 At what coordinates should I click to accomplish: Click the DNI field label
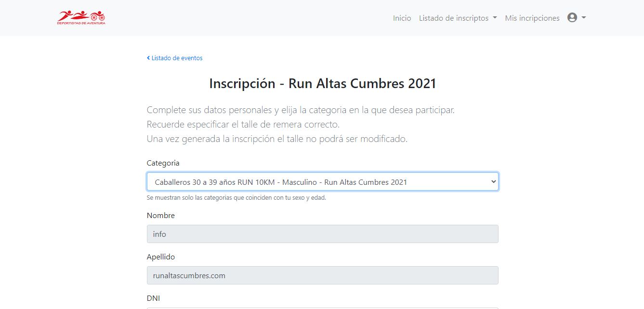click(x=153, y=298)
